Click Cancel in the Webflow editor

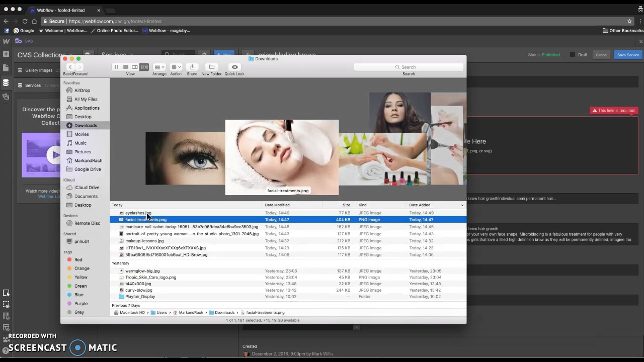tap(601, 55)
